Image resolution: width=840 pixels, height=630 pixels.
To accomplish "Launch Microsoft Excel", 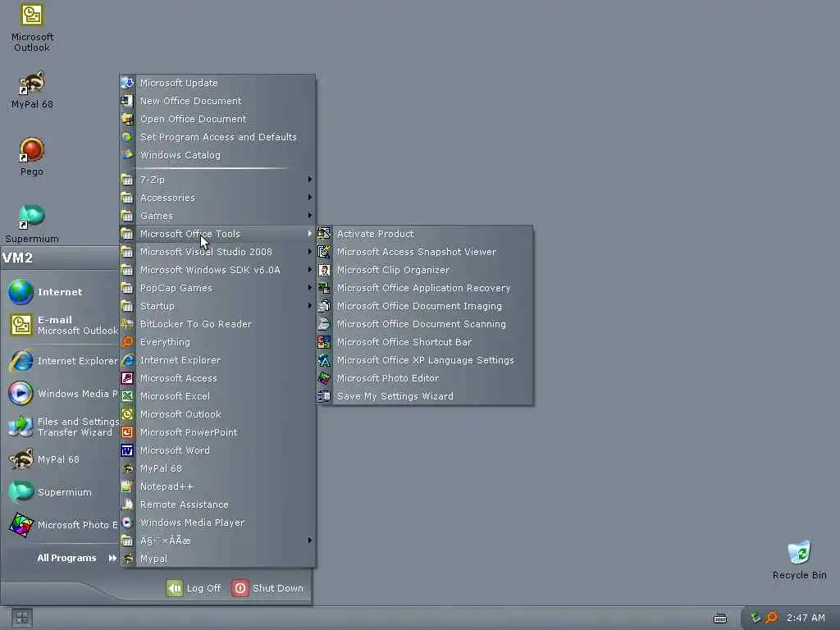I will point(217,396).
